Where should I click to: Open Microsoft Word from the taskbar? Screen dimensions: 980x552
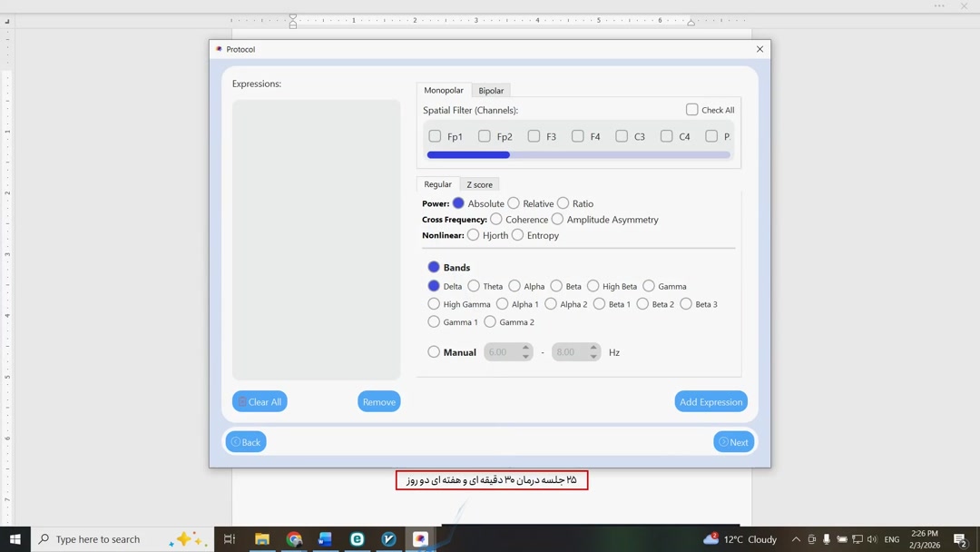coord(325,539)
